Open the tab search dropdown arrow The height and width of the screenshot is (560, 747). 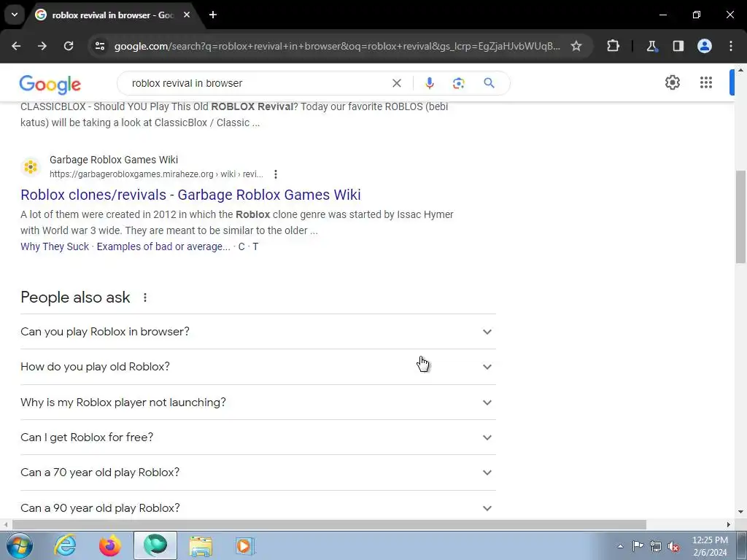tap(15, 15)
